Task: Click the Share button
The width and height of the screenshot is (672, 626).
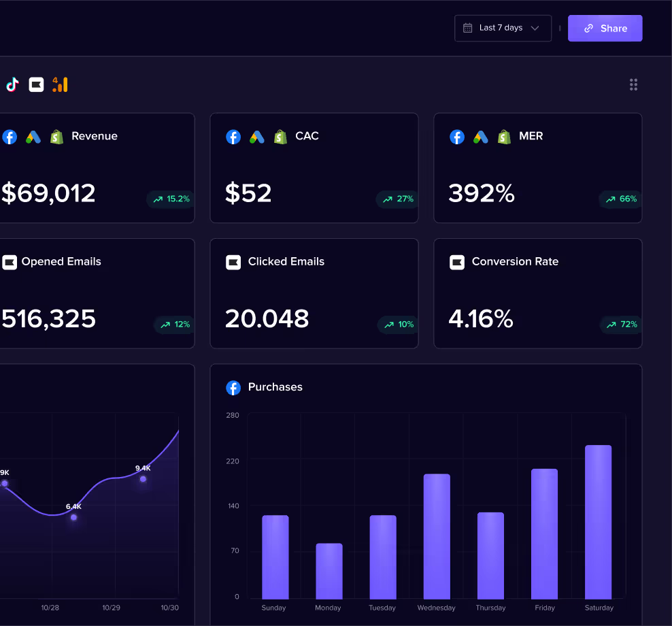Action: click(x=605, y=29)
